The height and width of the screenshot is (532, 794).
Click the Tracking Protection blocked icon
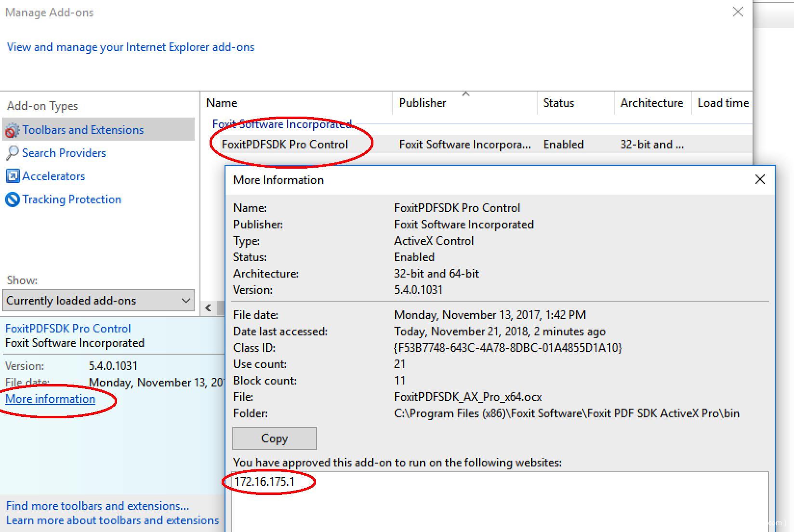click(x=13, y=199)
